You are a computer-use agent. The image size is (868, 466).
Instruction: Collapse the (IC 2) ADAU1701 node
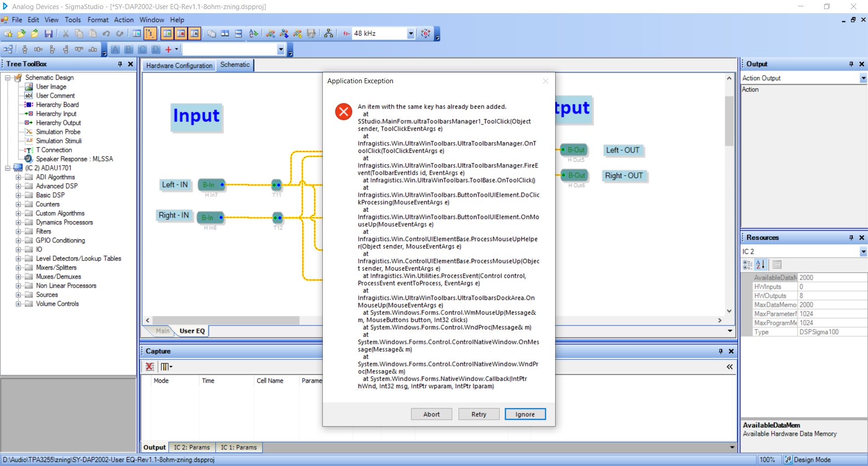coord(7,168)
